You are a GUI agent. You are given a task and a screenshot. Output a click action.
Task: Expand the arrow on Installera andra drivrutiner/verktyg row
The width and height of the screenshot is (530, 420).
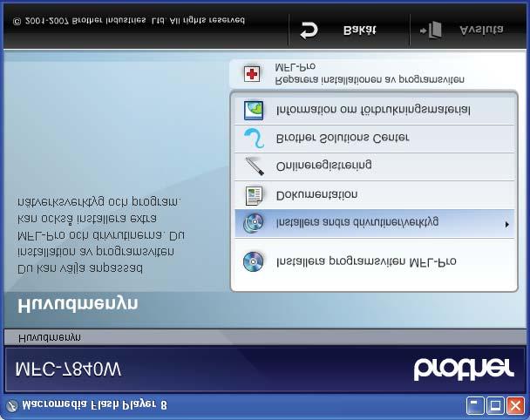tap(506, 224)
